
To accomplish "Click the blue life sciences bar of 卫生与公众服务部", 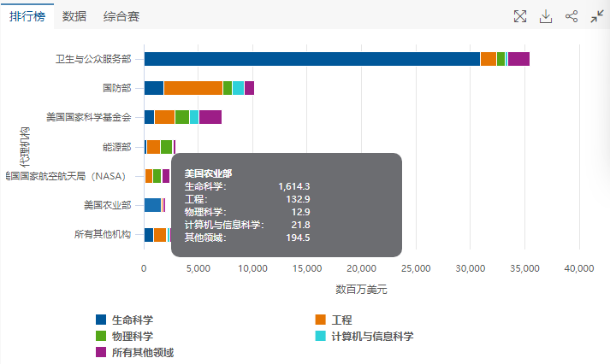I will (312, 59).
